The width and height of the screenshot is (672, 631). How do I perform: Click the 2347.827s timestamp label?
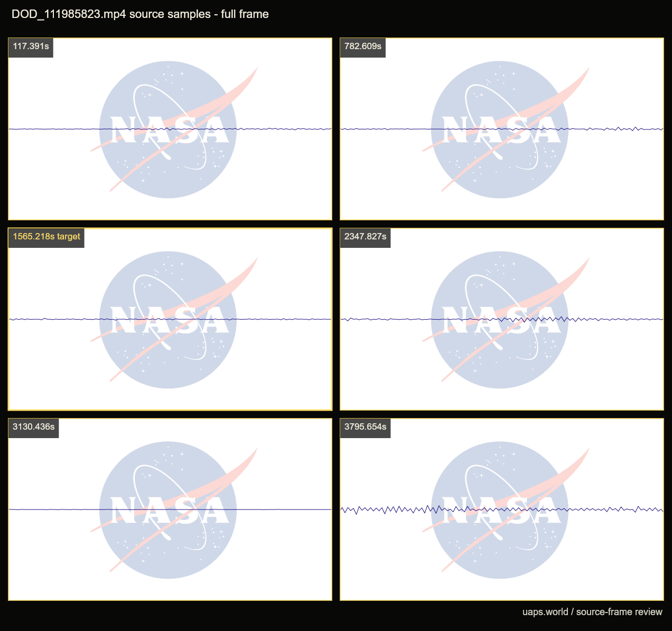pyautogui.click(x=366, y=237)
